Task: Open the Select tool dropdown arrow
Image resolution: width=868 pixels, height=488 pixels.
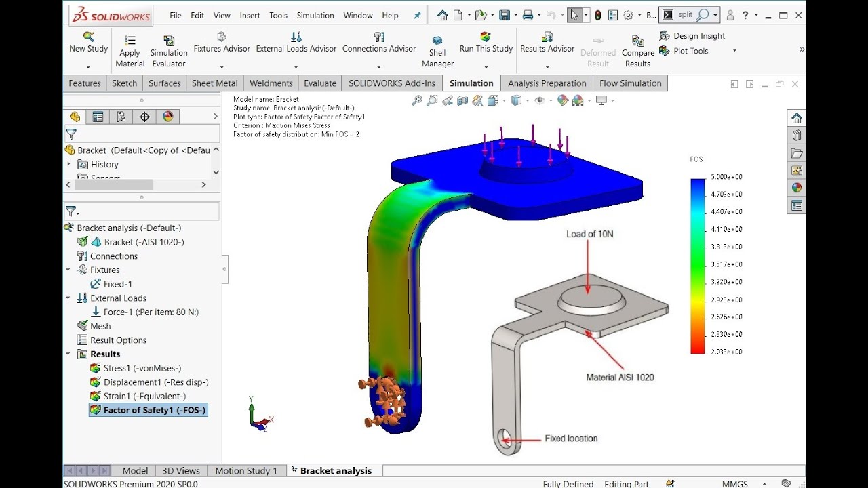Action: 586,15
